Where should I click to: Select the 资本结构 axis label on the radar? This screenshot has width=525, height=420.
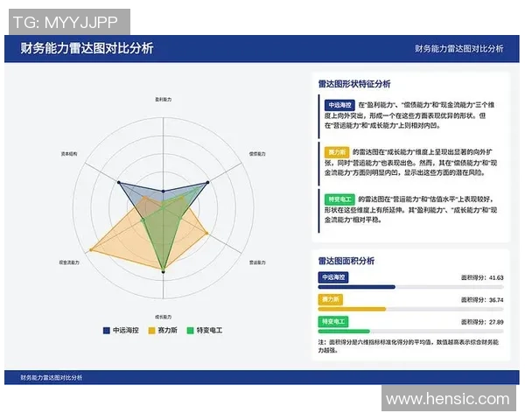tap(69, 154)
